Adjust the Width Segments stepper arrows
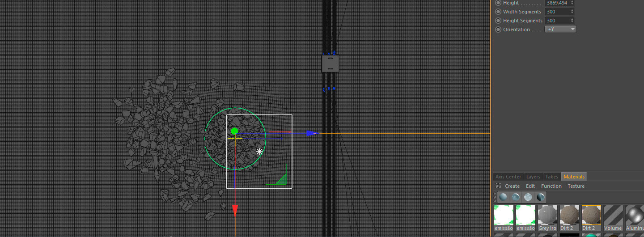The height and width of the screenshot is (237, 644). pos(572,12)
